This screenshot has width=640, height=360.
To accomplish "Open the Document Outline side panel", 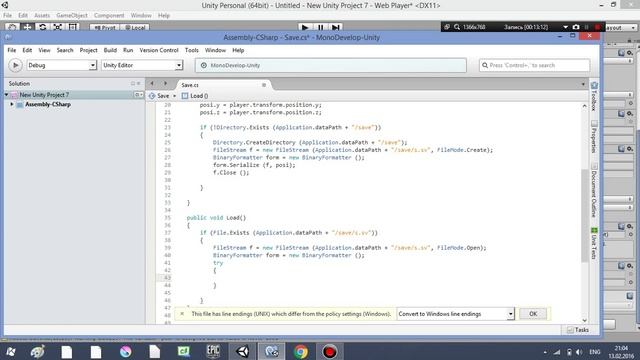I will pyautogui.click(x=594, y=191).
